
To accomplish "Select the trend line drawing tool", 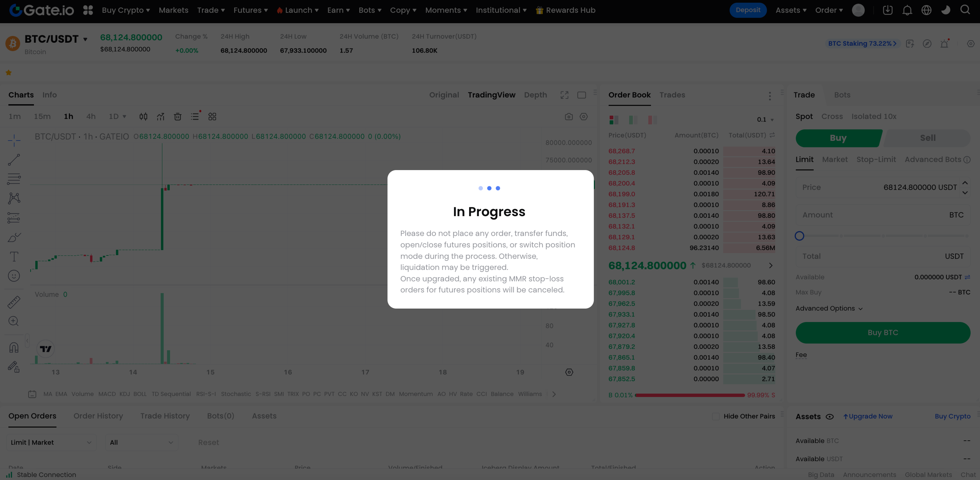I will pos(14,159).
